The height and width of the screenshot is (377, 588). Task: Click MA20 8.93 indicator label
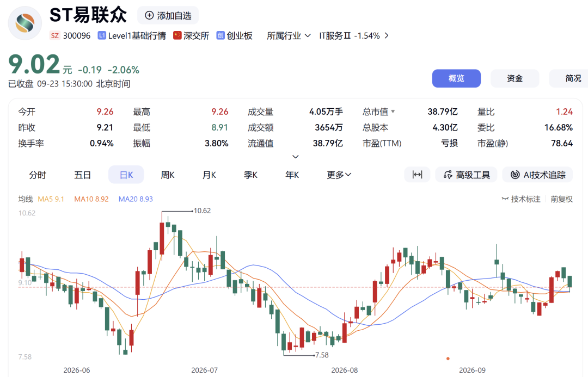tap(136, 199)
